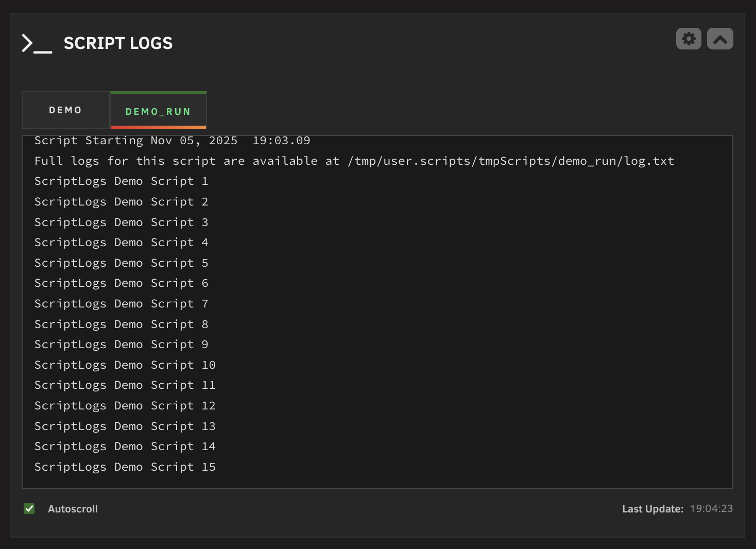Viewport: 756px width, 549px height.
Task: Click the 'Script Starting Nov 05, 2025' log line
Action: coord(172,141)
